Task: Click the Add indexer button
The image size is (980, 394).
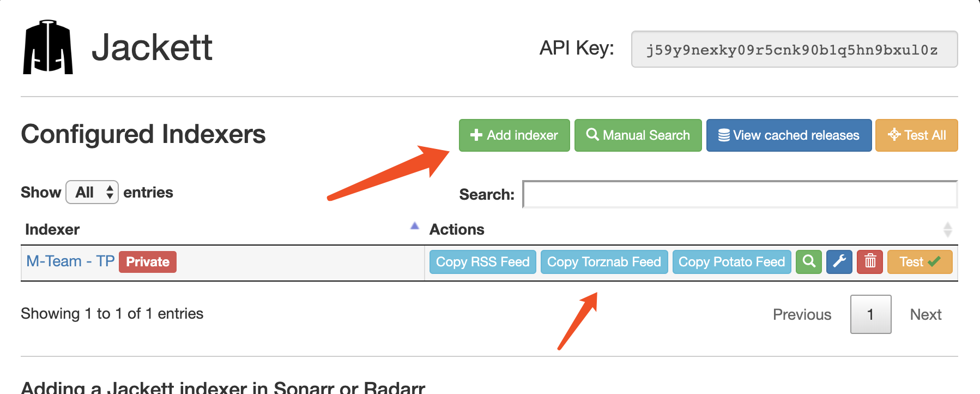Action: point(515,135)
